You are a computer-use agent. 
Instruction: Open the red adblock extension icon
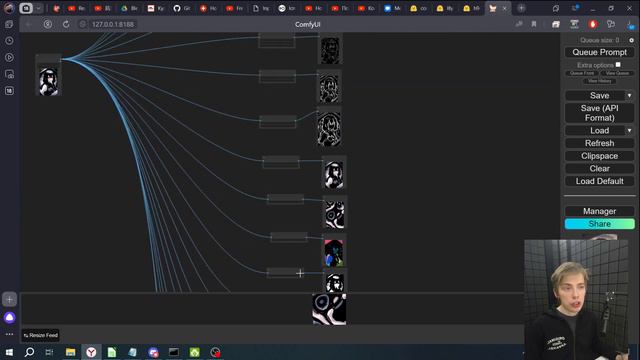[593, 24]
